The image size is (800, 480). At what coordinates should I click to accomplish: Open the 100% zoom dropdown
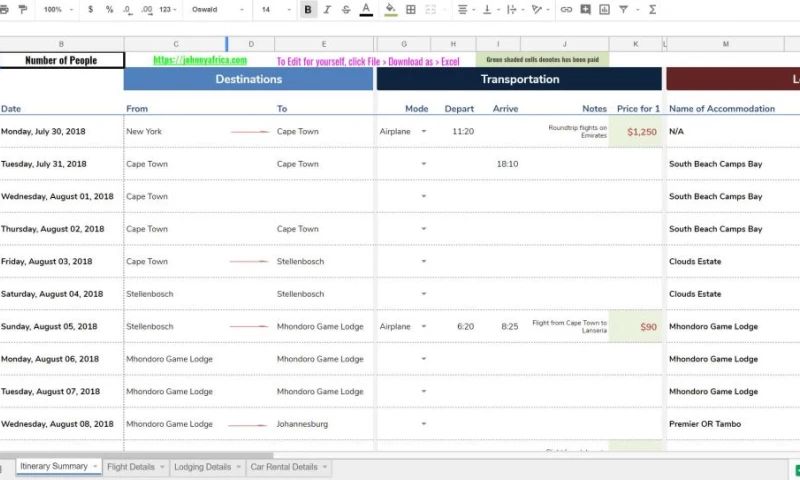pyautogui.click(x=58, y=9)
